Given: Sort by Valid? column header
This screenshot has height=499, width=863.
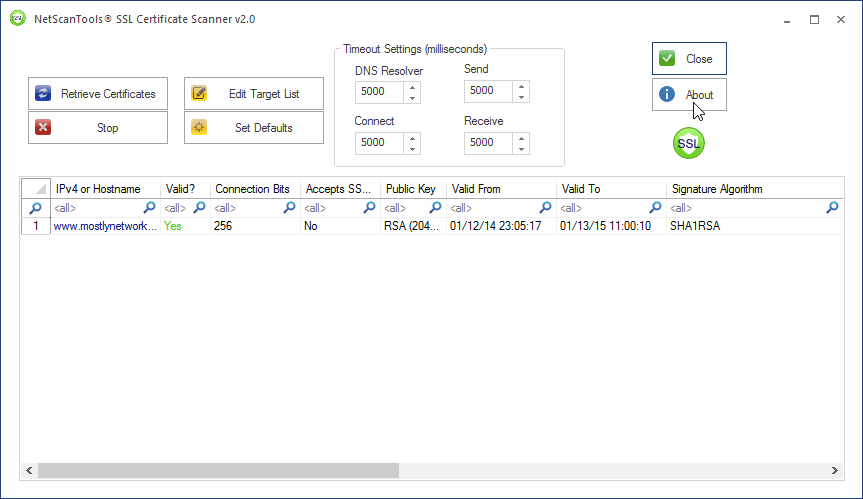Looking at the screenshot, I should pyautogui.click(x=185, y=189).
